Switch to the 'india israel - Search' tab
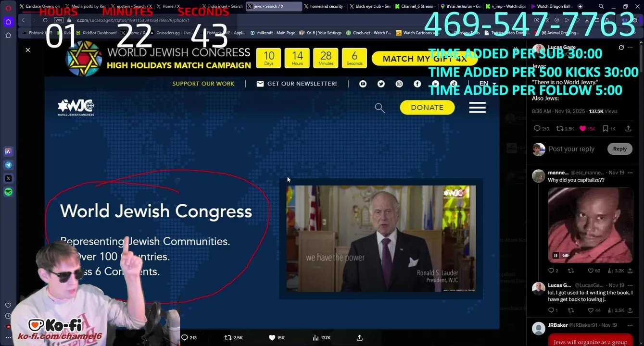 click(x=222, y=6)
